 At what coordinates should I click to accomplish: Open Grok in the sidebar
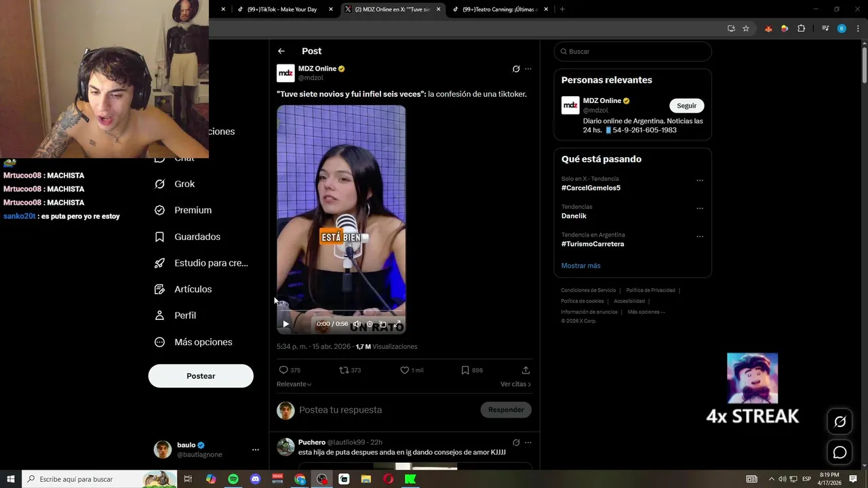coord(175,184)
